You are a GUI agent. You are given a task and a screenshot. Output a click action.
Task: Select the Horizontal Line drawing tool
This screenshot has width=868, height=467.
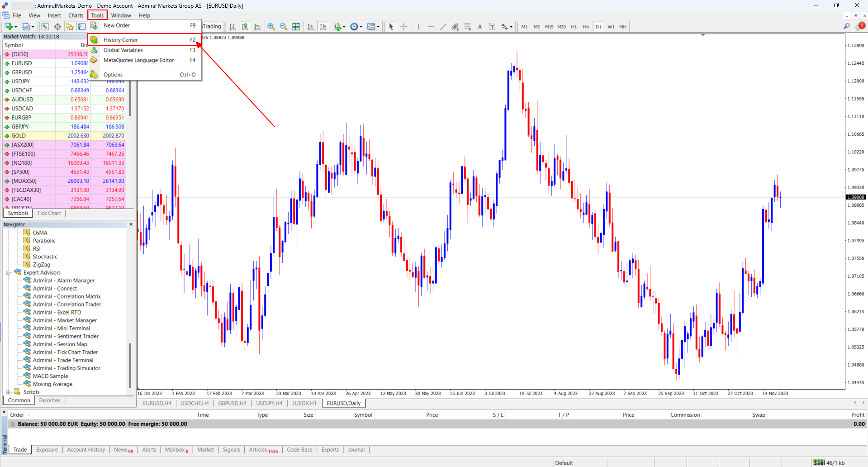431,27
